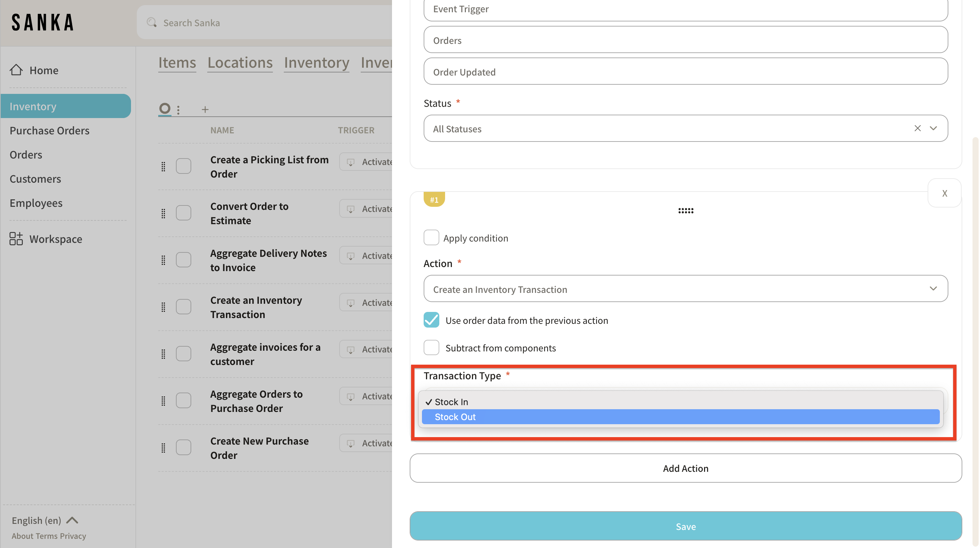Open Purchase Orders in sidebar
The height and width of the screenshot is (548, 980).
49,130
